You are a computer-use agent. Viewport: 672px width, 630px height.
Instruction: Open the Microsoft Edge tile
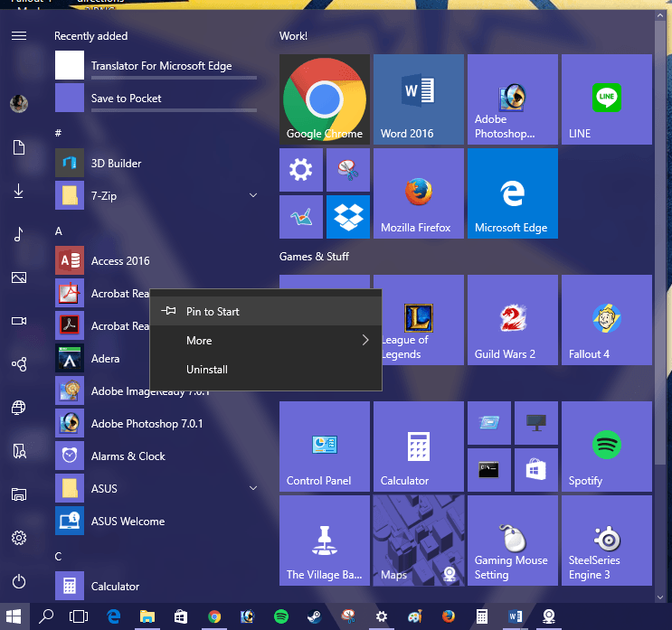point(512,193)
